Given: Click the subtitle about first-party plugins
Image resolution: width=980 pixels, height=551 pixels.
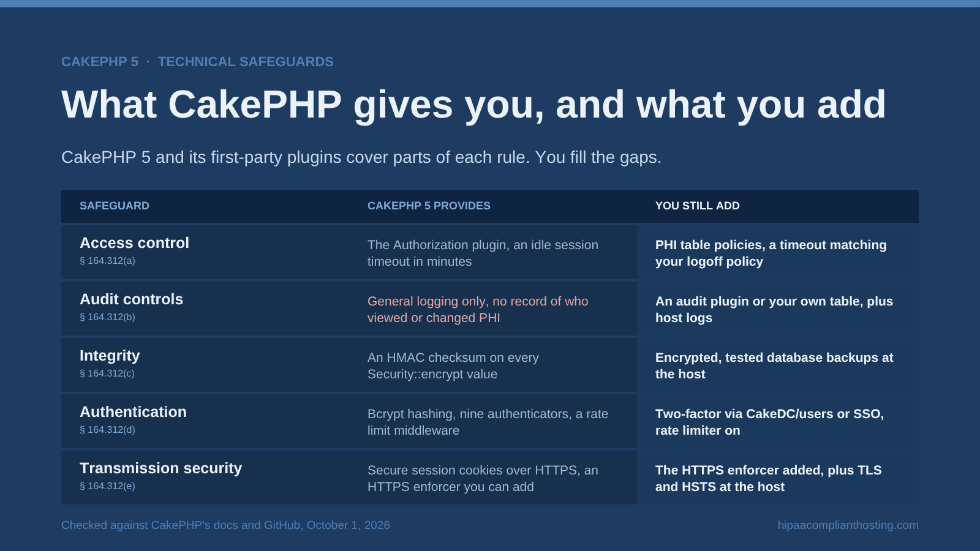Looking at the screenshot, I should [x=361, y=157].
